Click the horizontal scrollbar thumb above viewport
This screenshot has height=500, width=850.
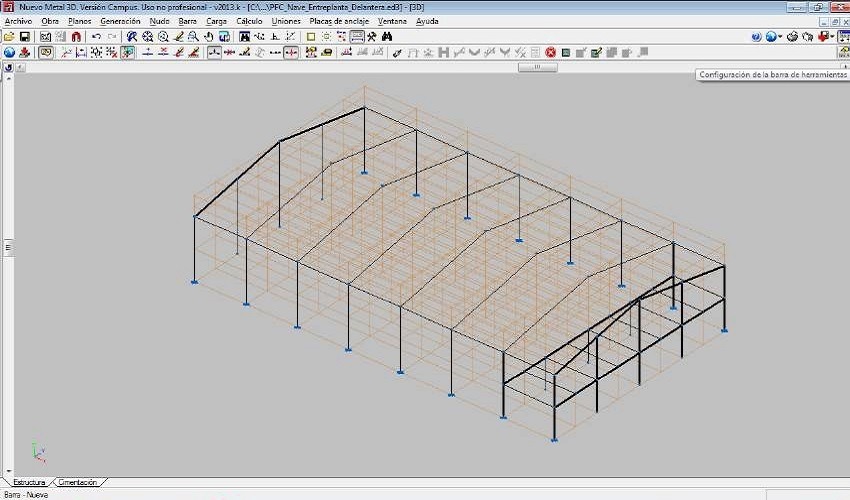(x=537, y=67)
